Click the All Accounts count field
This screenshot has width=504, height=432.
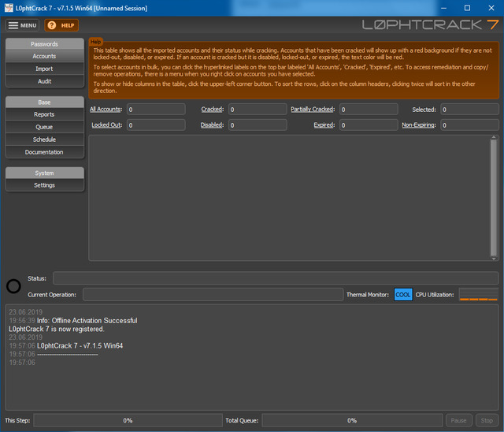tap(156, 110)
